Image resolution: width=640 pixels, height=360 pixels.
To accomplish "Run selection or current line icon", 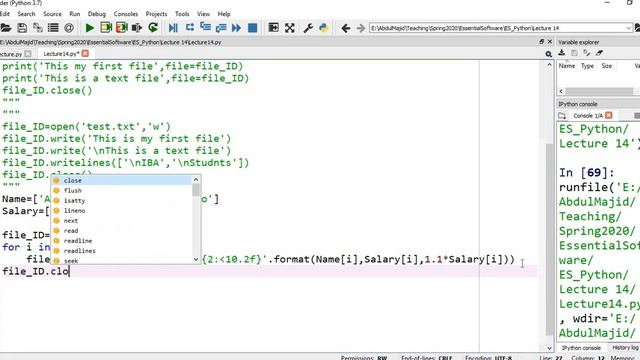I will pyautogui.click(x=137, y=28).
